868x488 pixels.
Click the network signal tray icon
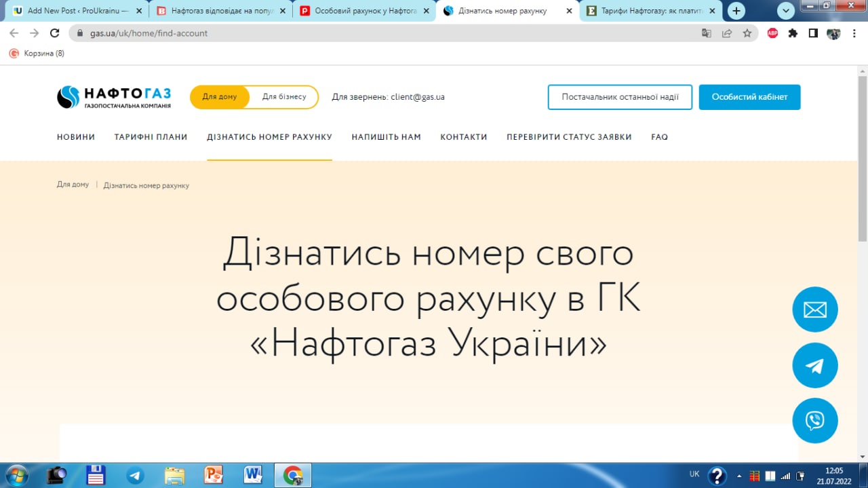click(786, 476)
